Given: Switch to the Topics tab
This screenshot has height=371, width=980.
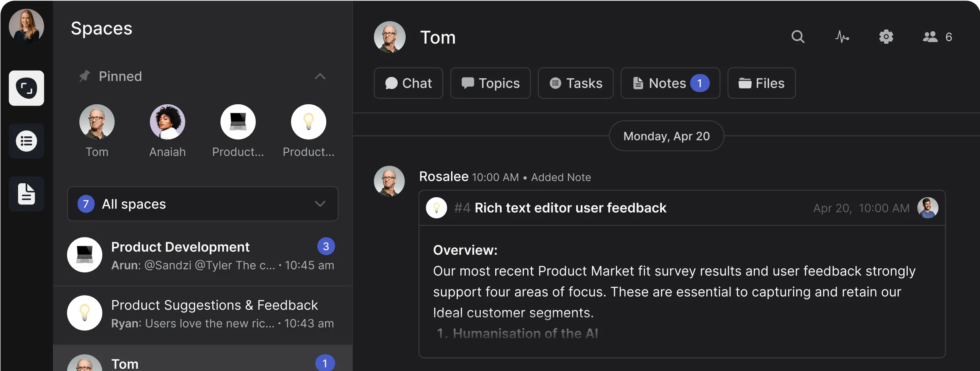Looking at the screenshot, I should click(490, 83).
